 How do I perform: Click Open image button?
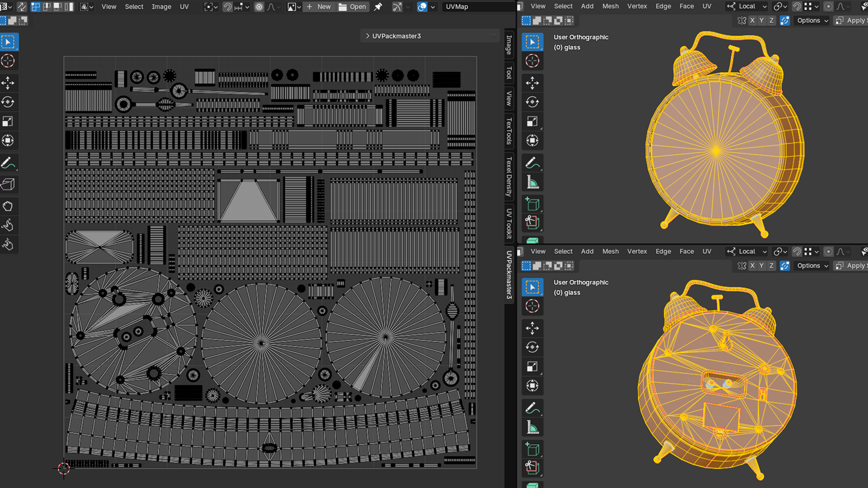coord(352,6)
